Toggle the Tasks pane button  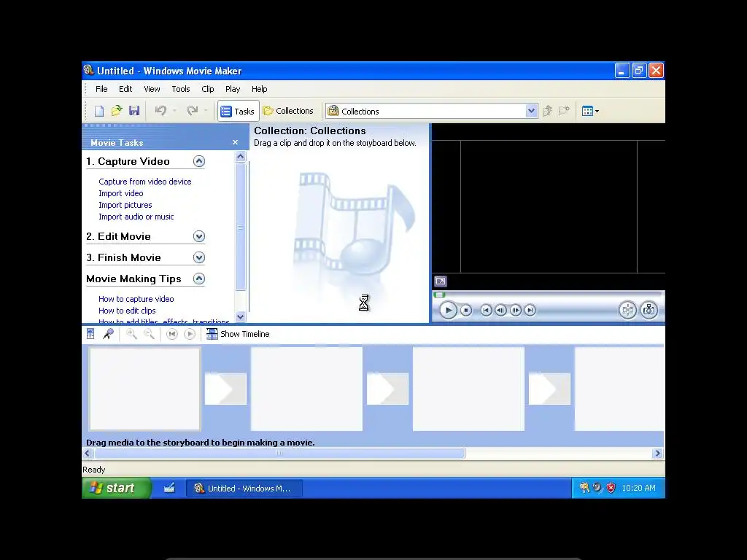238,111
